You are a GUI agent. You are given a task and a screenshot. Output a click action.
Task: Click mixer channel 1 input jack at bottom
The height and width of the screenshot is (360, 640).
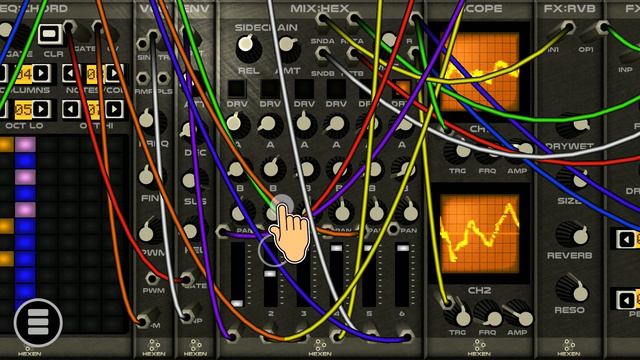click(x=233, y=336)
